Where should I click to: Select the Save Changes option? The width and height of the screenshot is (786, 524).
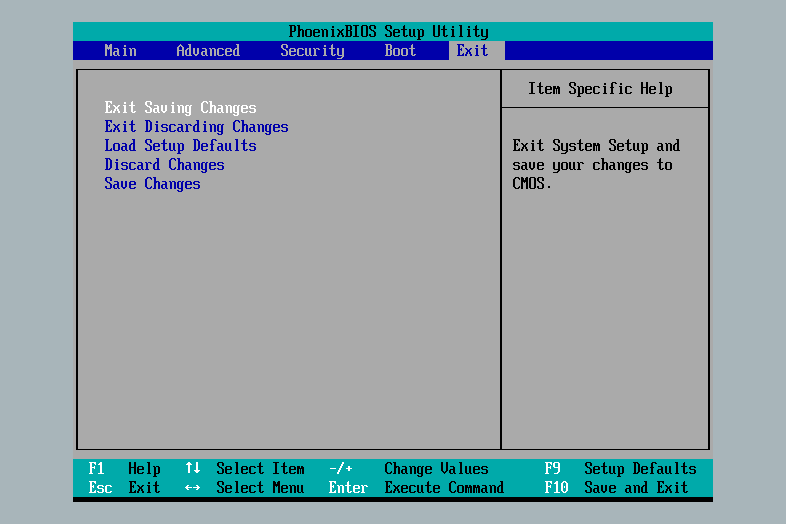(x=152, y=184)
